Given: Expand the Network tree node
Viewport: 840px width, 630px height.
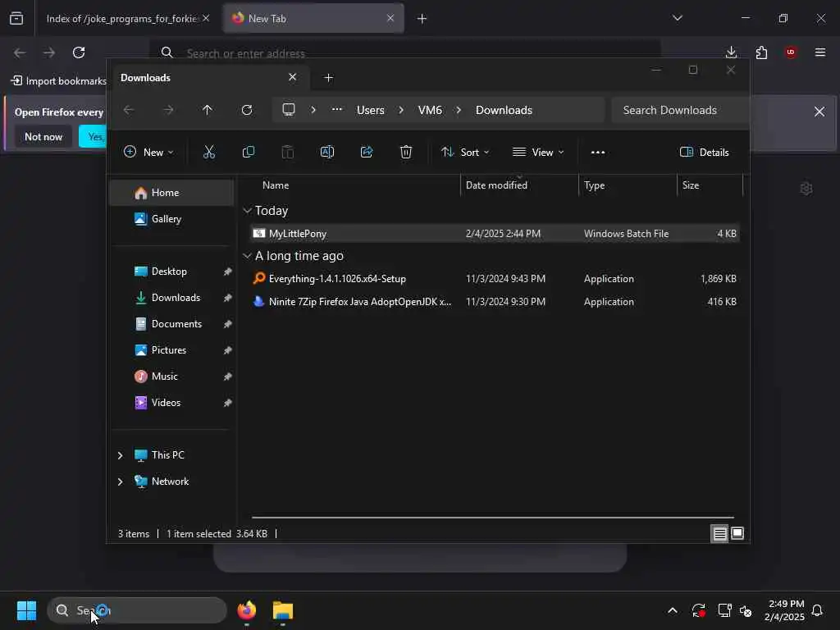Looking at the screenshot, I should pyautogui.click(x=120, y=482).
